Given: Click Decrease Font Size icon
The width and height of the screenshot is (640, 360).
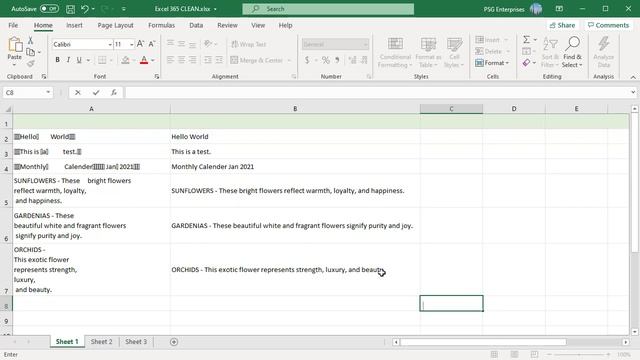Looking at the screenshot, I should (x=151, y=44).
